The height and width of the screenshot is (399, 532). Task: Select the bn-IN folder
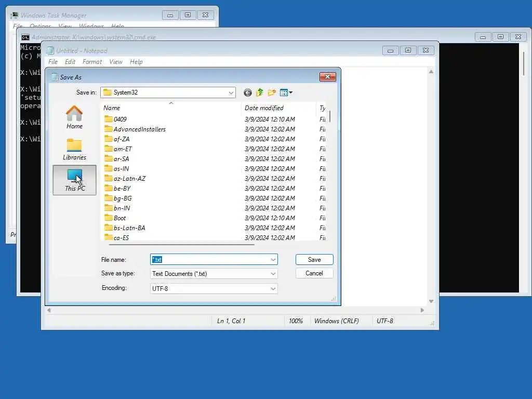pos(117,208)
